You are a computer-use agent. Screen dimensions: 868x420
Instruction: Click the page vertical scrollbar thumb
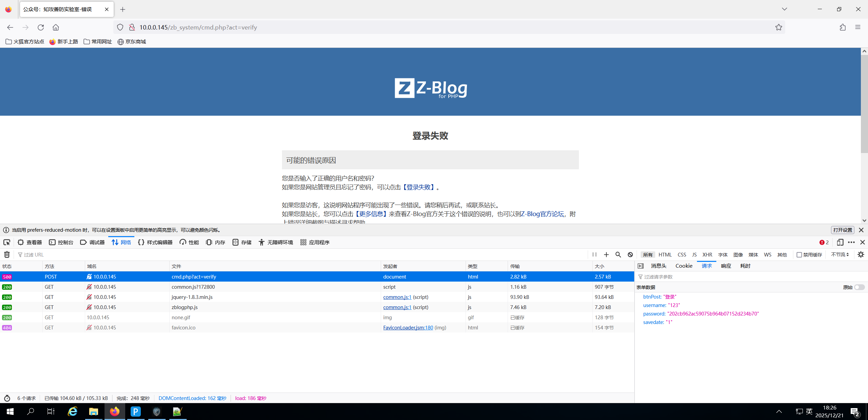864,103
